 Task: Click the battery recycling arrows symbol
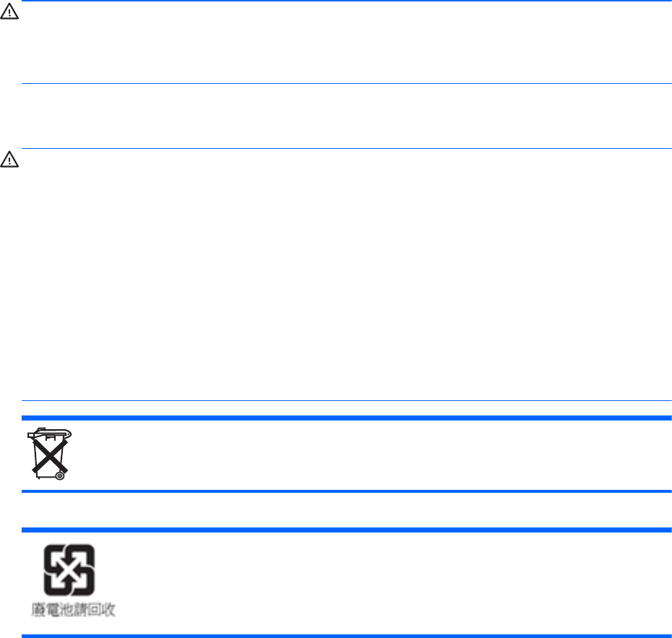point(69,569)
